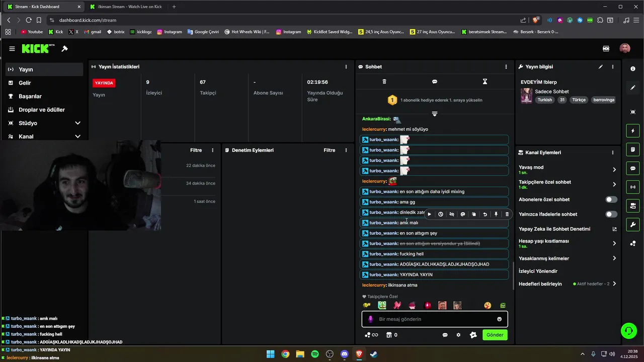Toggle the chat bubble widget in right rail
The width and height of the screenshot is (644, 362).
click(x=633, y=168)
